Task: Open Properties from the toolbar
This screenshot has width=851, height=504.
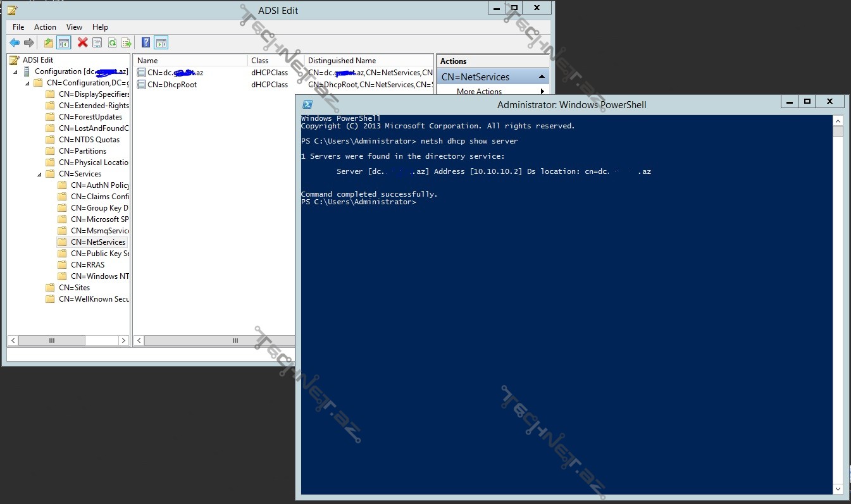Action: point(97,43)
